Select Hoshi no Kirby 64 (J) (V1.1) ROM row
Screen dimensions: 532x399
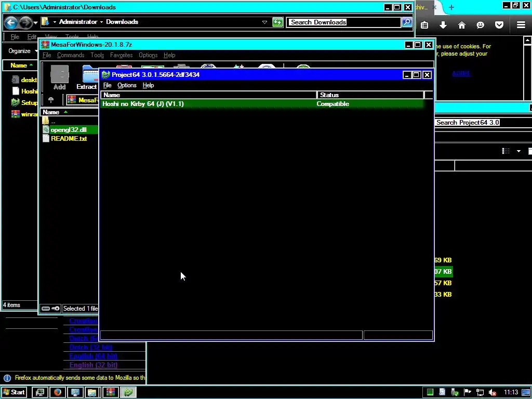[x=262, y=104]
